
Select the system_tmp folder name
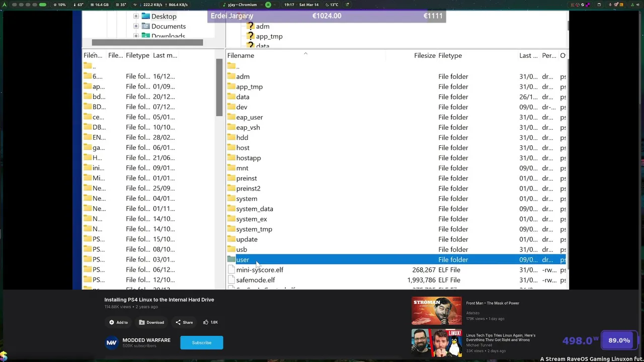pyautogui.click(x=254, y=229)
